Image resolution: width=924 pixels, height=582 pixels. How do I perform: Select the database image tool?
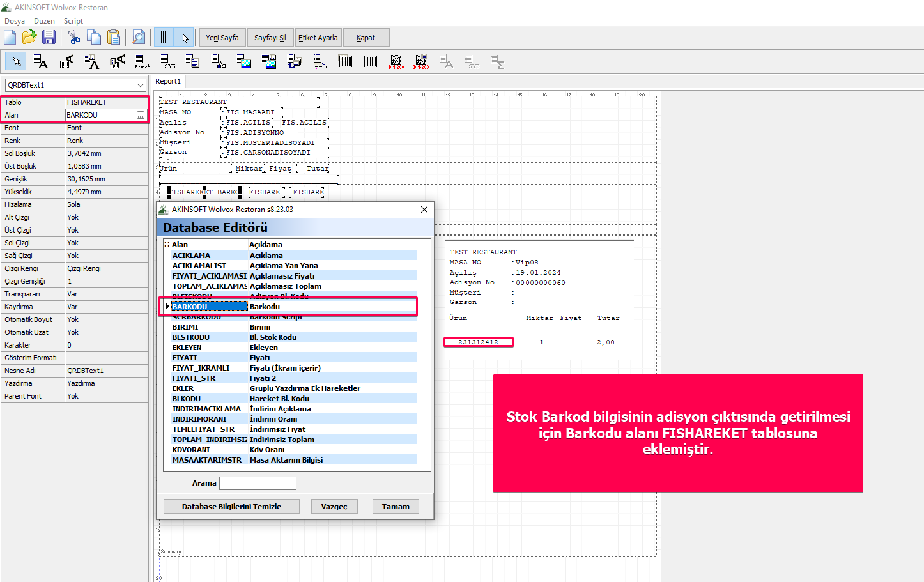tap(269, 62)
